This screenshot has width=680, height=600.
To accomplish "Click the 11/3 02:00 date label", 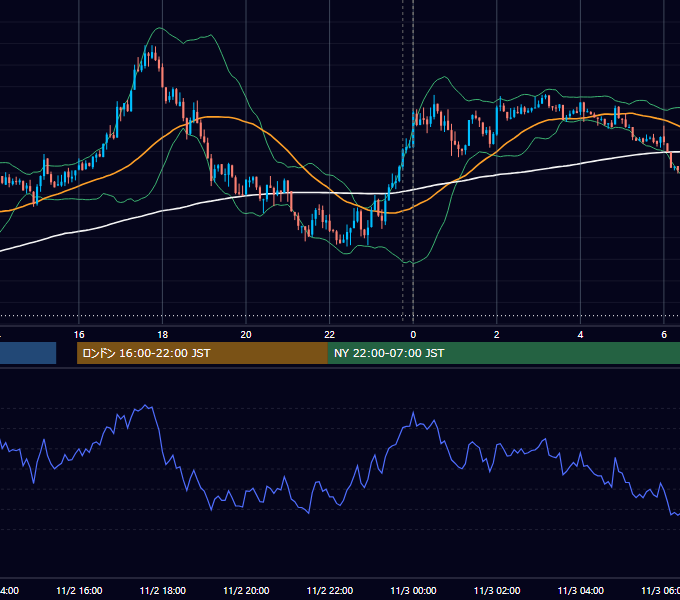I will (x=497, y=590).
